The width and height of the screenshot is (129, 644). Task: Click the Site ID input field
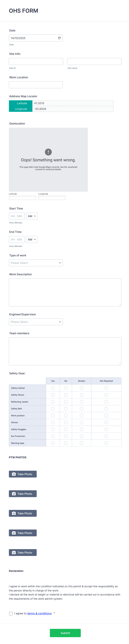point(36,61)
